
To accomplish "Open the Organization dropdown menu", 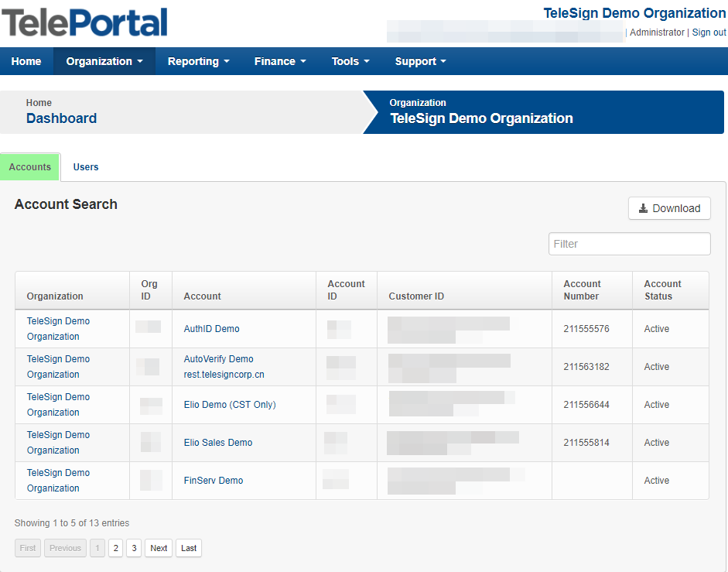I will tap(104, 61).
